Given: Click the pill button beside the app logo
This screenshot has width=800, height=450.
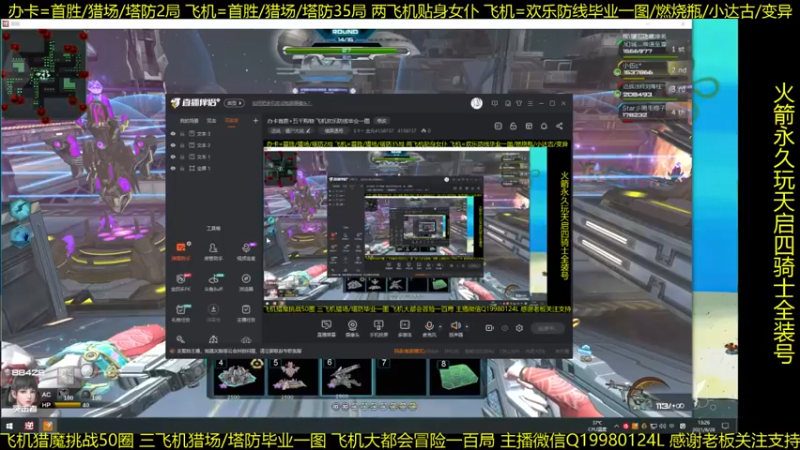Looking at the screenshot, I should [x=234, y=103].
